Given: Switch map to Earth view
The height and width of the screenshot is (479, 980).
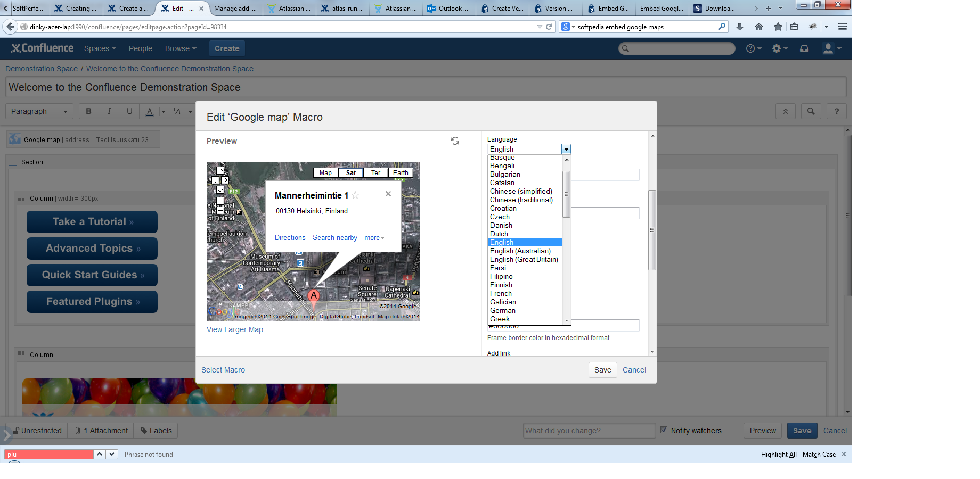Looking at the screenshot, I should click(x=401, y=172).
